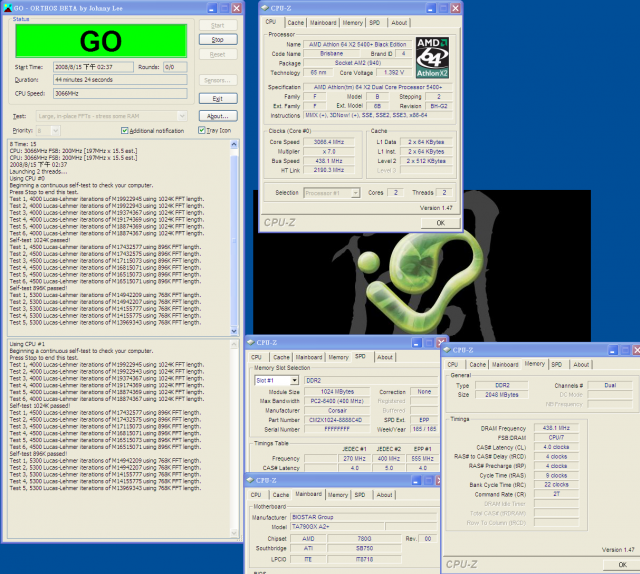Click the Exit button in ORTHOS
This screenshot has width=640, height=574.
[218, 99]
